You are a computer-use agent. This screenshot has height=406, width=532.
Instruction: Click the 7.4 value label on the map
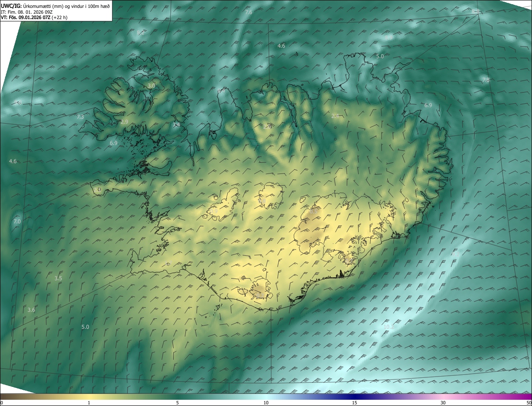pyautogui.click(x=176, y=125)
